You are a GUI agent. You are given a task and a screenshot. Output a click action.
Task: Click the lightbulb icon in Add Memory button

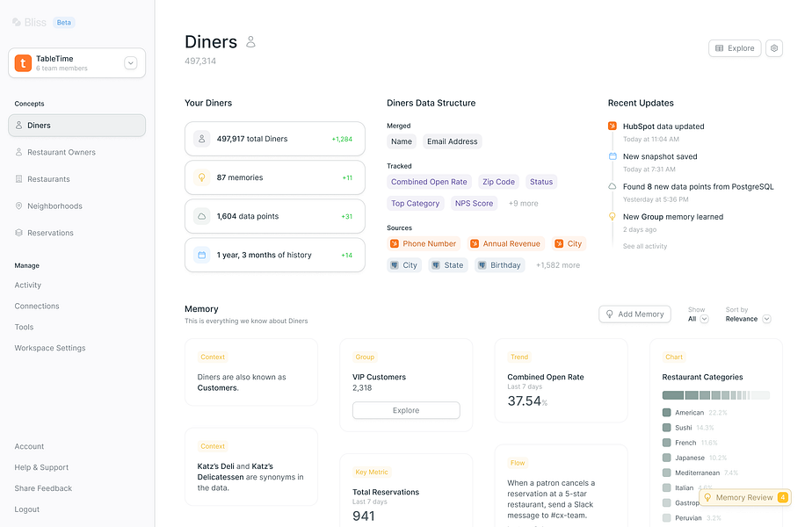(610, 314)
